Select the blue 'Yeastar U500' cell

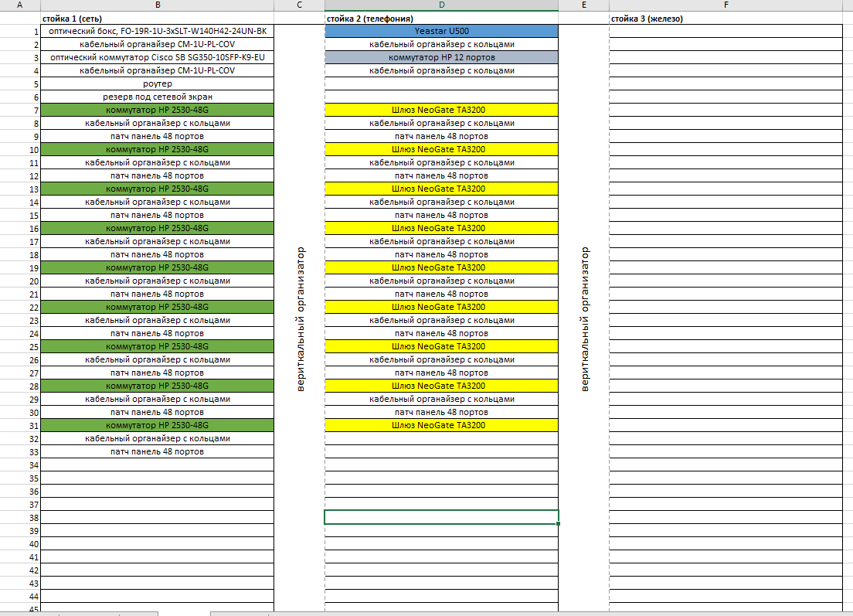click(x=441, y=31)
